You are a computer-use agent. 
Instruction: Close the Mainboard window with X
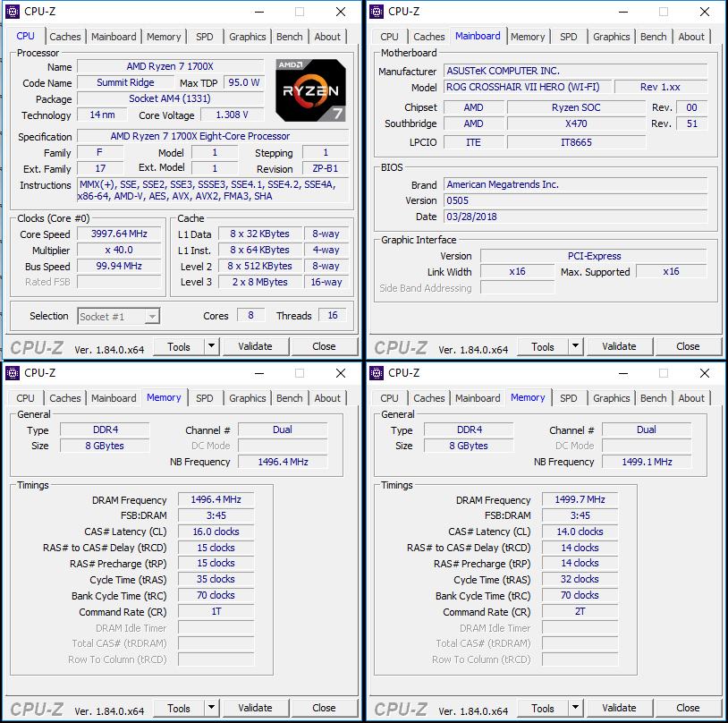point(705,12)
